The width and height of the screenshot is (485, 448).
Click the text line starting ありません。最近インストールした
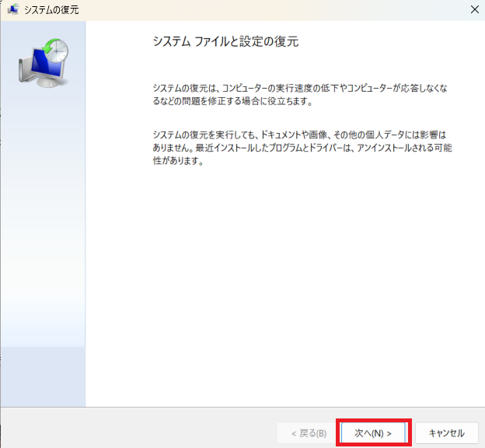point(300,148)
